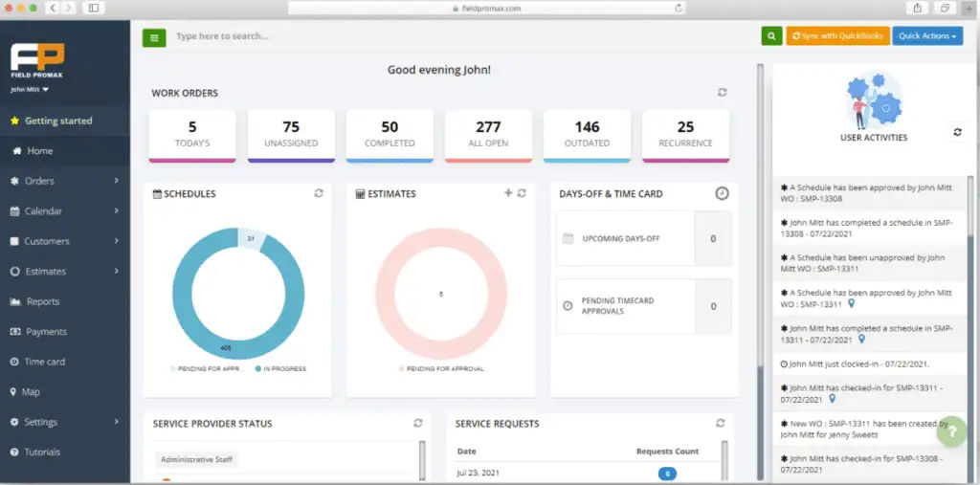The width and height of the screenshot is (980, 485).
Task: Toggle the browser sidebar button
Action: [93, 8]
